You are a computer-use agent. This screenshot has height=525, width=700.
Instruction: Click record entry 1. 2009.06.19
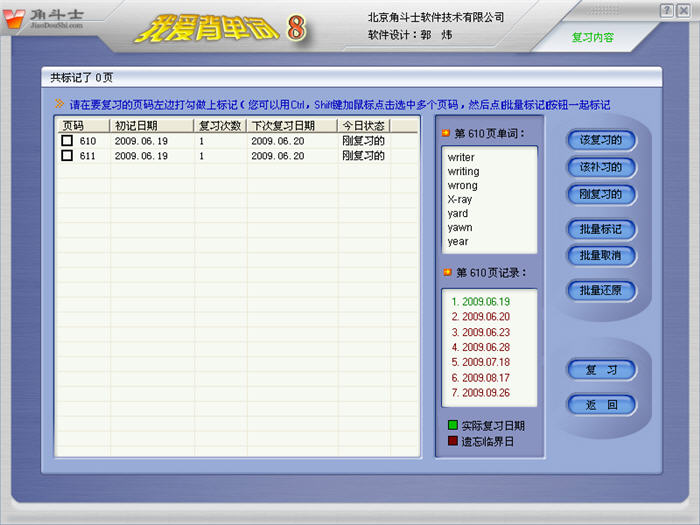coord(481,302)
